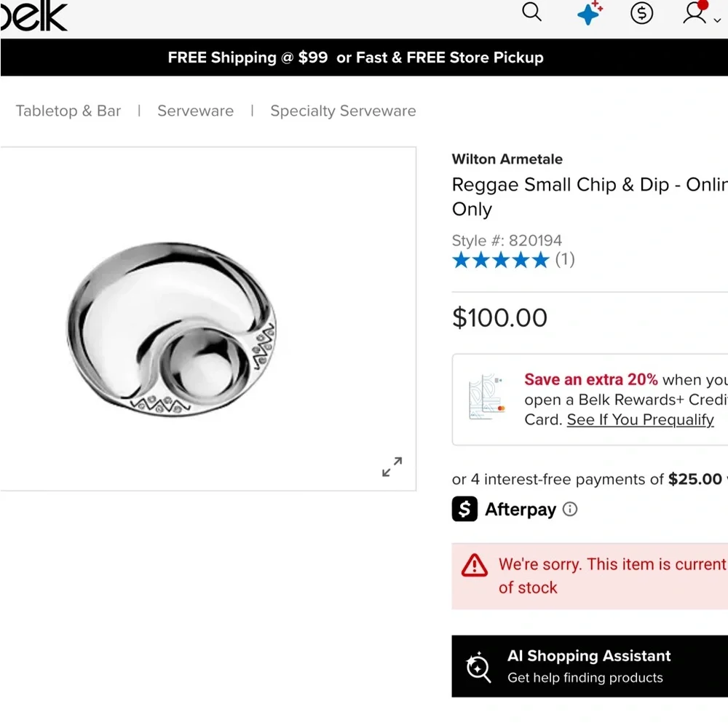Open the dollar sign rewards icon

coord(641,13)
